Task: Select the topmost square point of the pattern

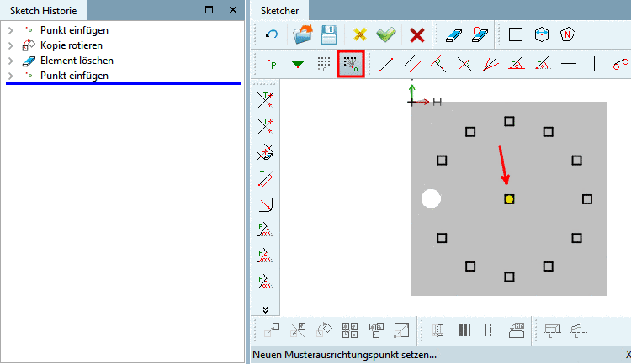Action: [509, 121]
